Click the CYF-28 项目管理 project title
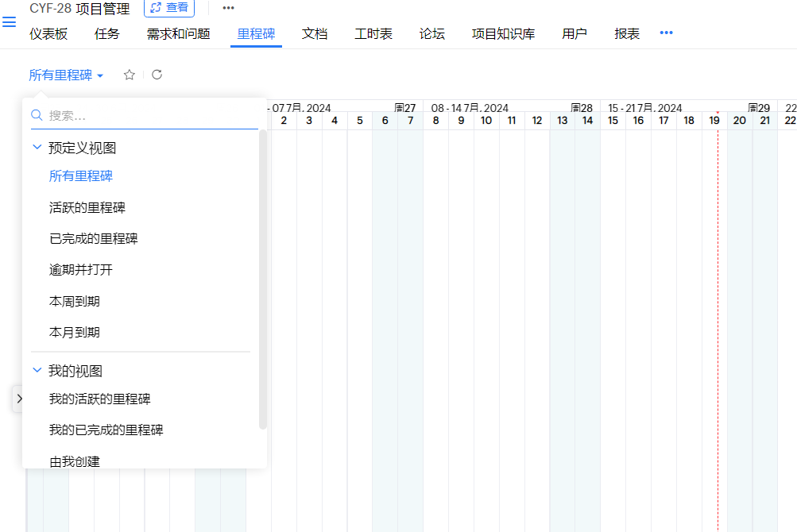Image resolution: width=797 pixels, height=532 pixels. point(79,9)
